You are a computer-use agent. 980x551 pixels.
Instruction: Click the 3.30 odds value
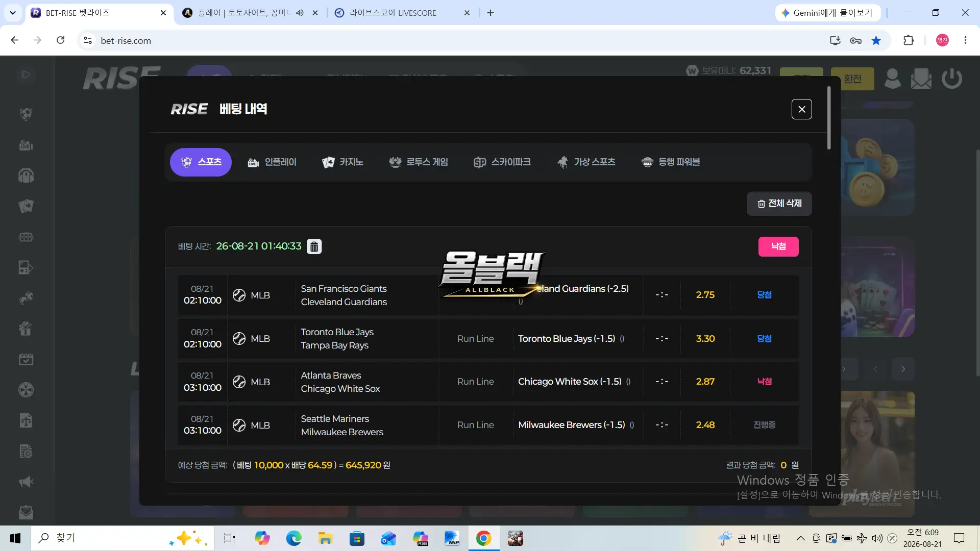(705, 339)
